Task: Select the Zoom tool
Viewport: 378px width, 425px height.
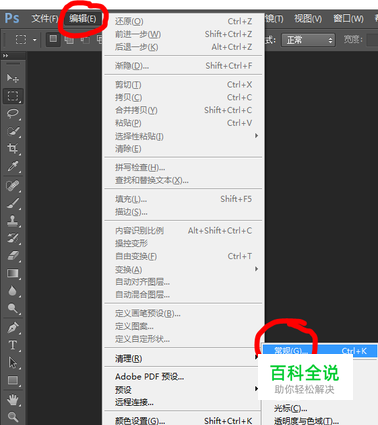Action: click(13, 417)
